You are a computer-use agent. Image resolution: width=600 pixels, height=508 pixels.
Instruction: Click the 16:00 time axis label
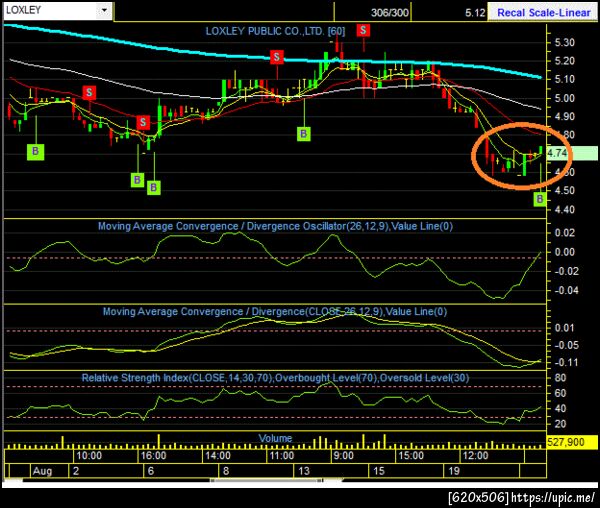[x=153, y=456]
